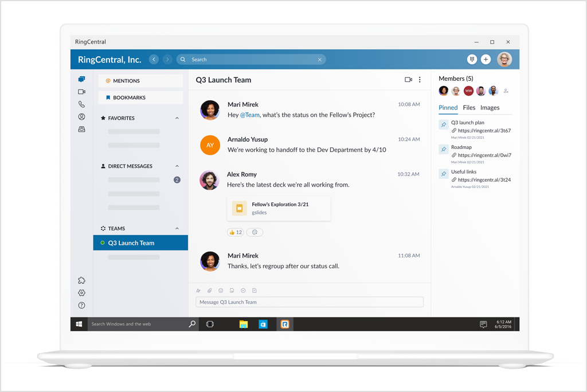
Task: Toggle the thumbs-up reaction showing 12
Action: point(235,232)
